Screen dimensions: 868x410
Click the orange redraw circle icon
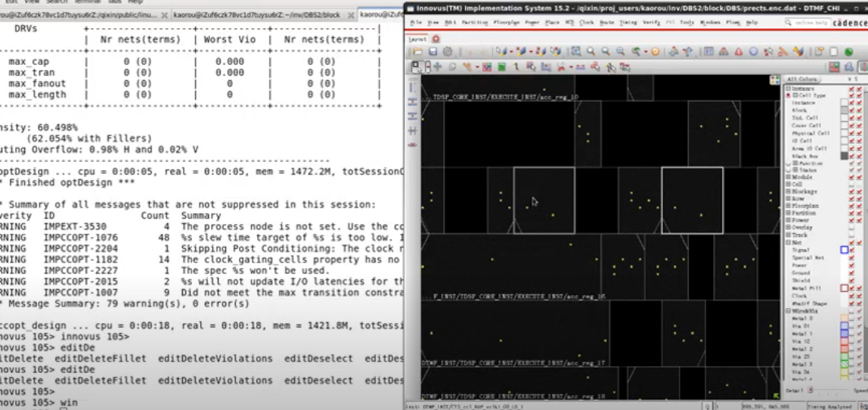pos(655,51)
